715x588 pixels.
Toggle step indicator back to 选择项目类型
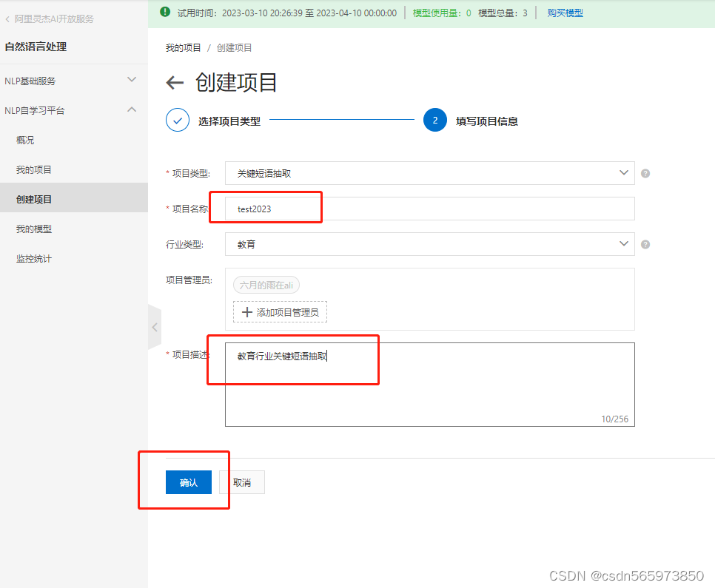pyautogui.click(x=175, y=119)
